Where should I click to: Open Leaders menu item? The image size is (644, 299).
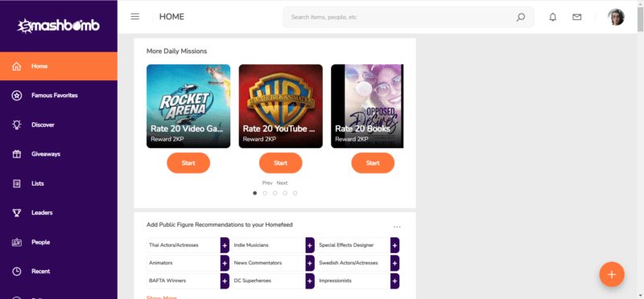[58, 212]
